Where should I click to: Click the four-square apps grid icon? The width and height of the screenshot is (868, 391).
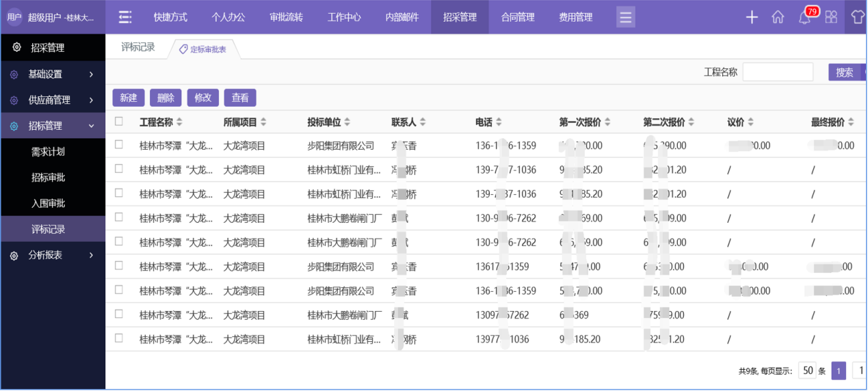pos(831,18)
